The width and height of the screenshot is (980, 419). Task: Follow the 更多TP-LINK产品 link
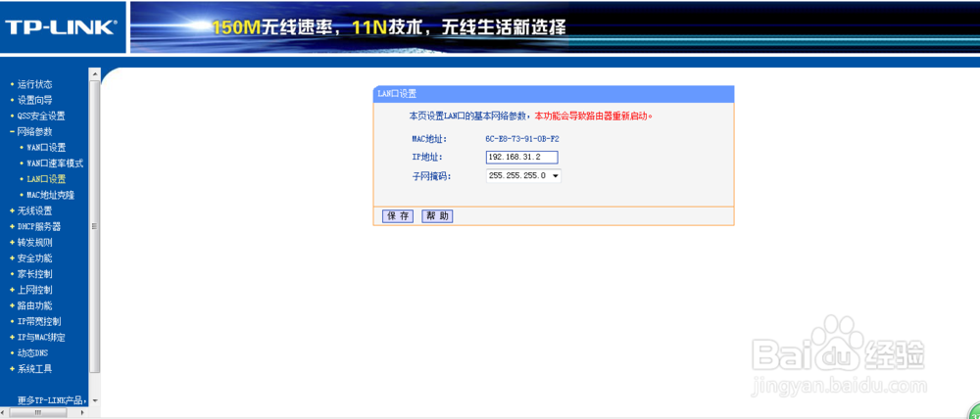[51, 400]
